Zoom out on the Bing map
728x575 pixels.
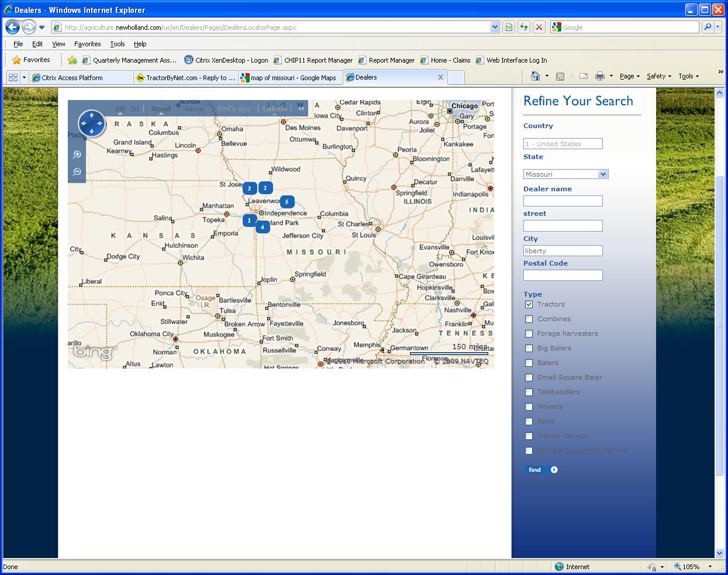coord(77,172)
